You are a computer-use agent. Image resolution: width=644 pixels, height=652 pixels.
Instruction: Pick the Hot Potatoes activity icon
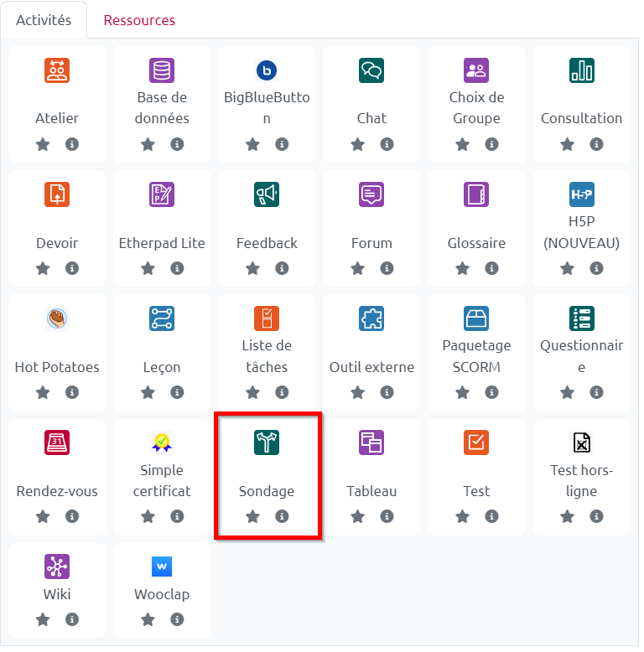(57, 318)
